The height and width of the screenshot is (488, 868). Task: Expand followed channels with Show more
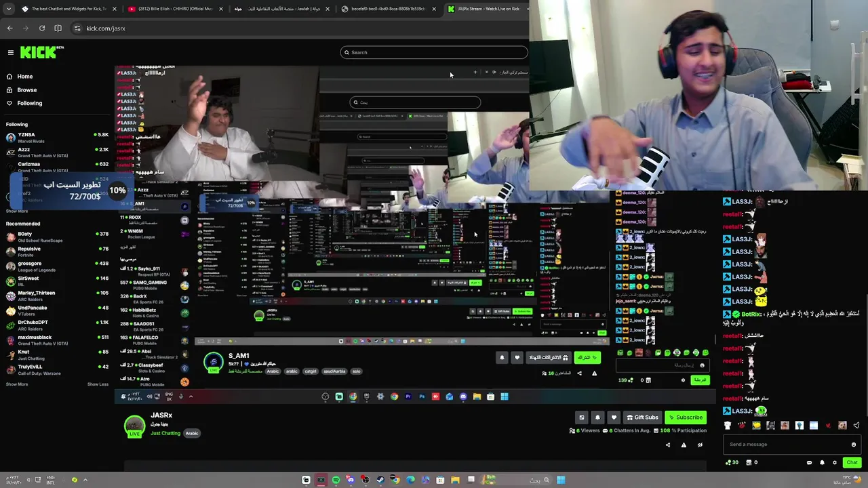coord(17,211)
